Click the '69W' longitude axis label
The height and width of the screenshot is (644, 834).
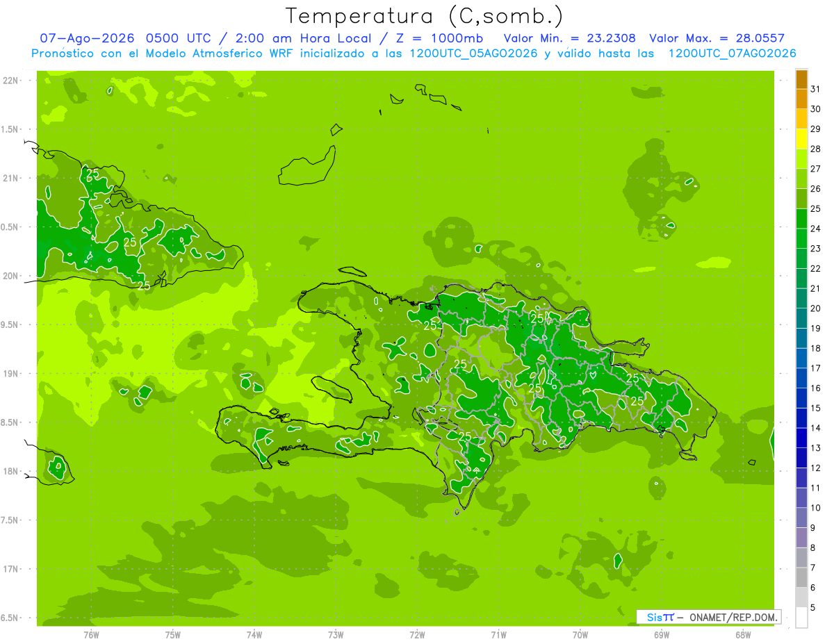pyautogui.click(x=662, y=634)
